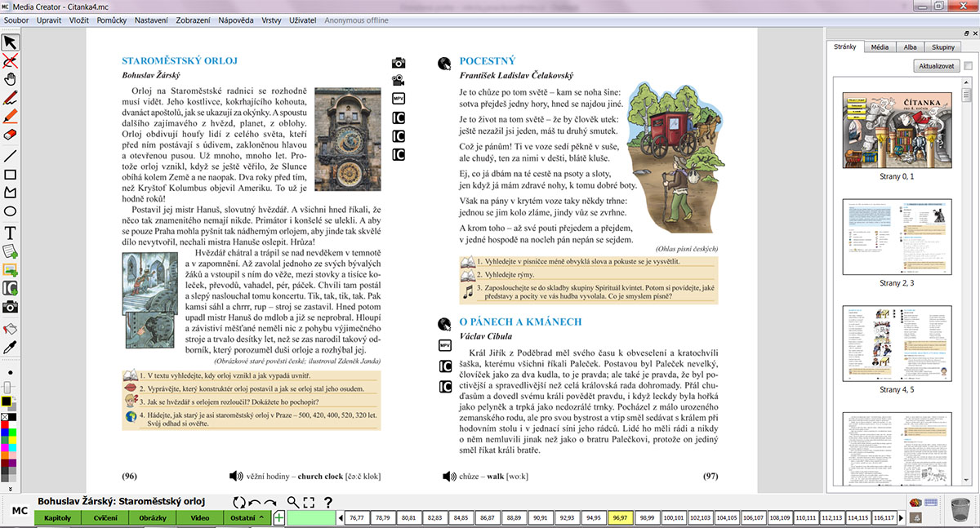This screenshot has height=528, width=980.
Task: Click the magnifier zoom icon
Action: (x=292, y=503)
